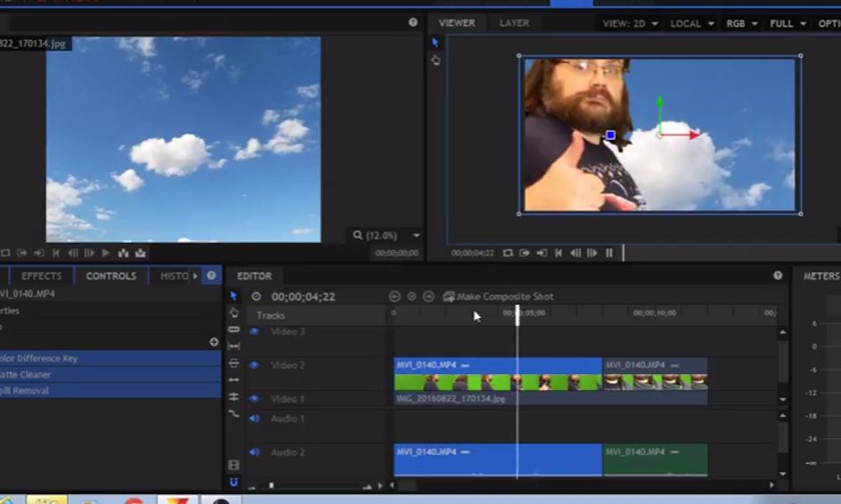
Task: Open help icon beside History tab
Action: coord(211,275)
